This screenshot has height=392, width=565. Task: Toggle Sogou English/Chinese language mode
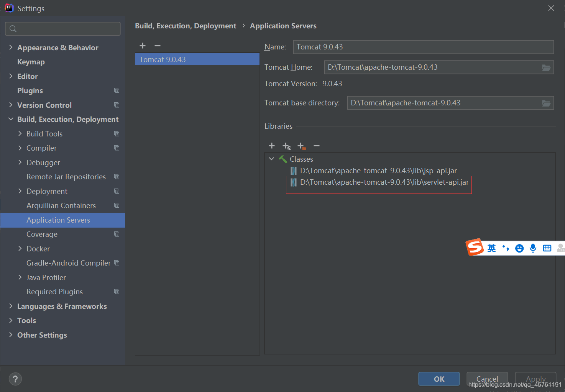pyautogui.click(x=491, y=248)
